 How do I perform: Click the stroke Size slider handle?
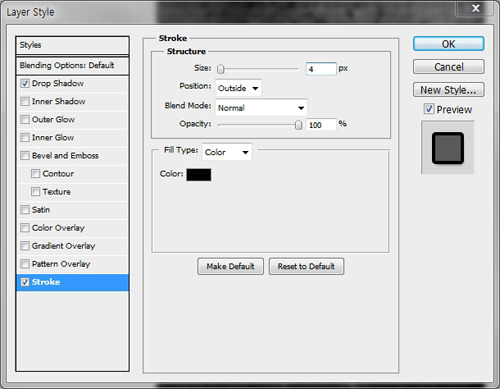click(x=220, y=69)
